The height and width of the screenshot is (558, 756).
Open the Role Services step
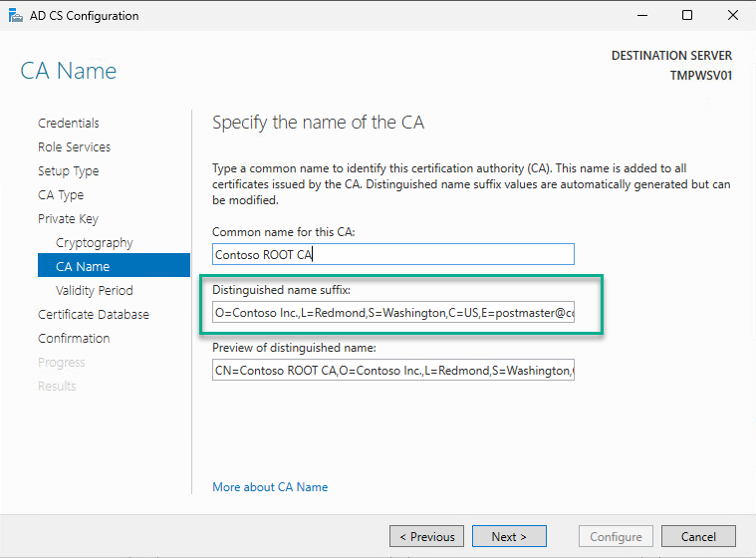[74, 147]
